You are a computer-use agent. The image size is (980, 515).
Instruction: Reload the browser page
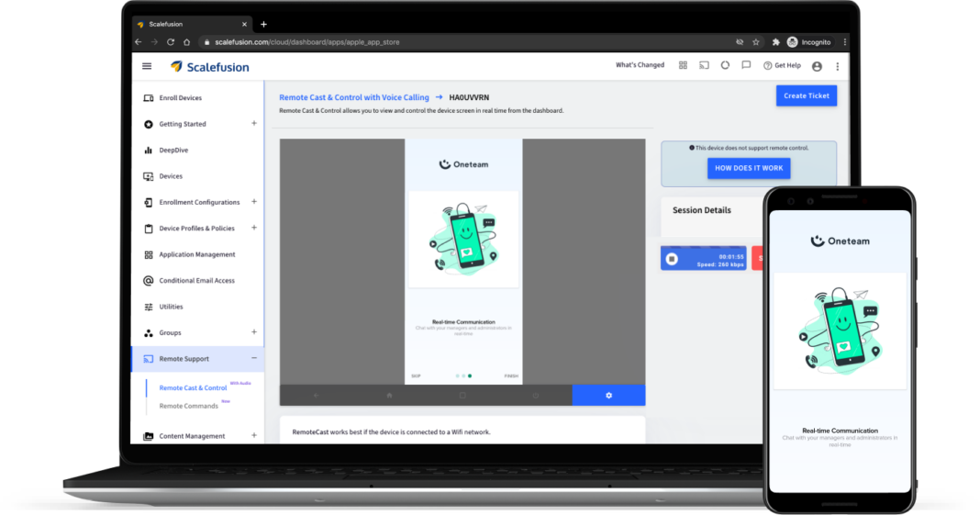click(x=171, y=42)
